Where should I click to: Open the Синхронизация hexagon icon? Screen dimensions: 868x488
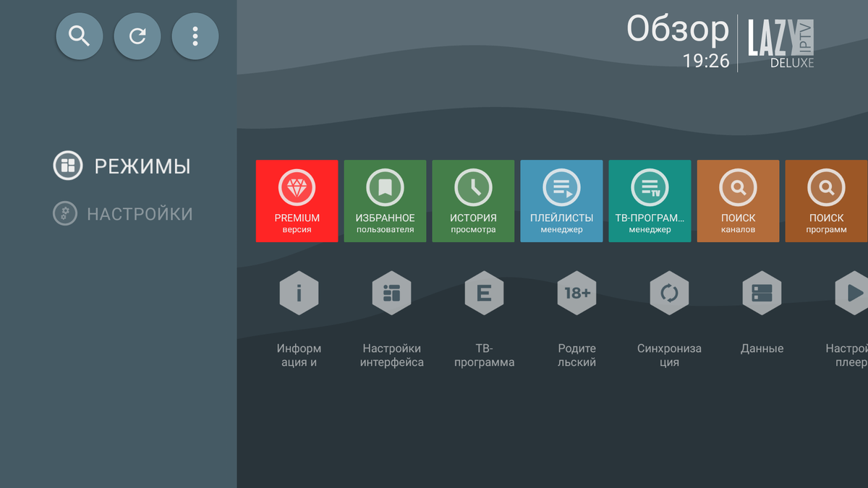pyautogui.click(x=669, y=294)
